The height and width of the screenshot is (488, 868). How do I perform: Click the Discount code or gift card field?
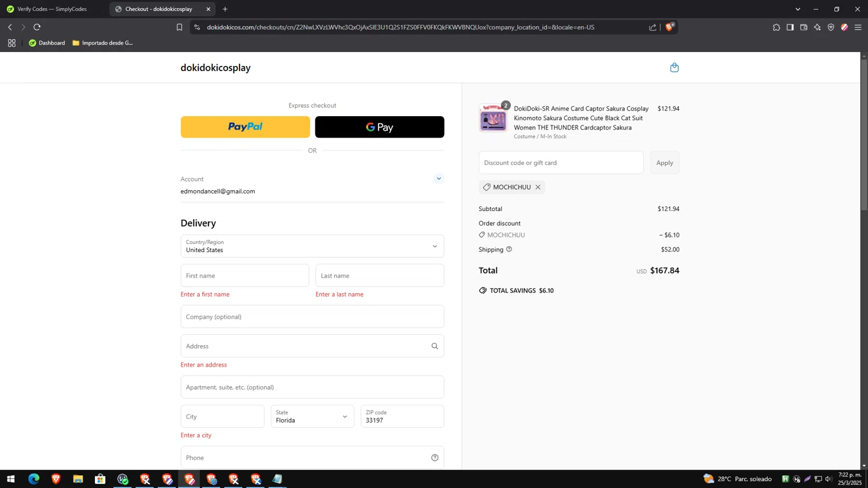coord(561,162)
